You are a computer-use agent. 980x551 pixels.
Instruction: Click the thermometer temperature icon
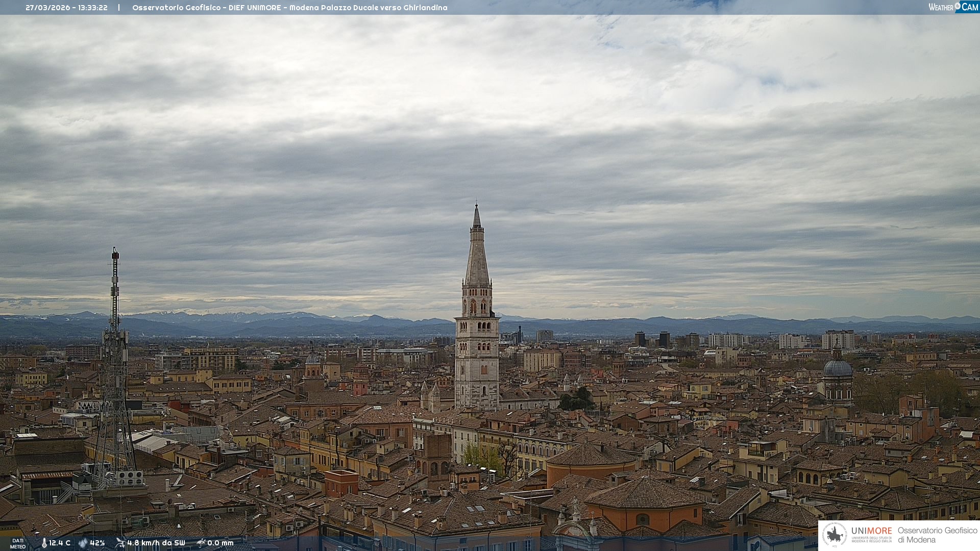point(44,543)
